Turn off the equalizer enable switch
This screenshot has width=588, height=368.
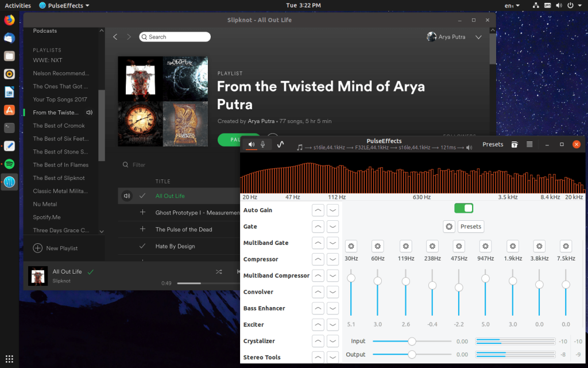[463, 208]
